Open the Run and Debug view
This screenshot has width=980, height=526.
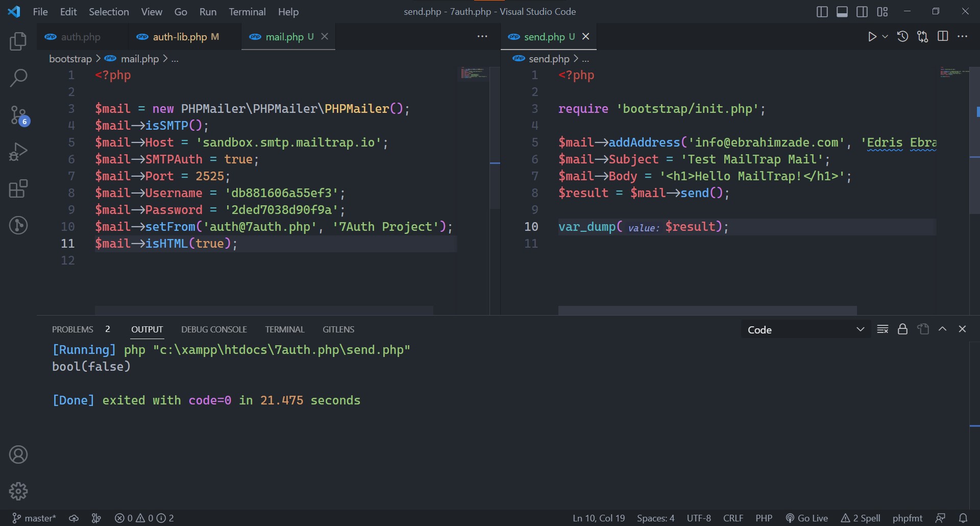click(18, 152)
